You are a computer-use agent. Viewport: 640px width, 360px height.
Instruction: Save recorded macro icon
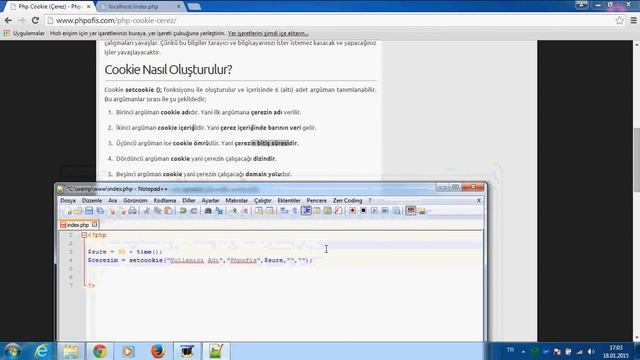click(396, 211)
